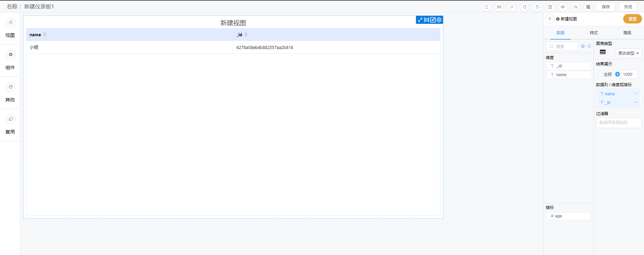Save the dashboard with 保存 button
The width and height of the screenshot is (644, 255).
coord(606,7)
